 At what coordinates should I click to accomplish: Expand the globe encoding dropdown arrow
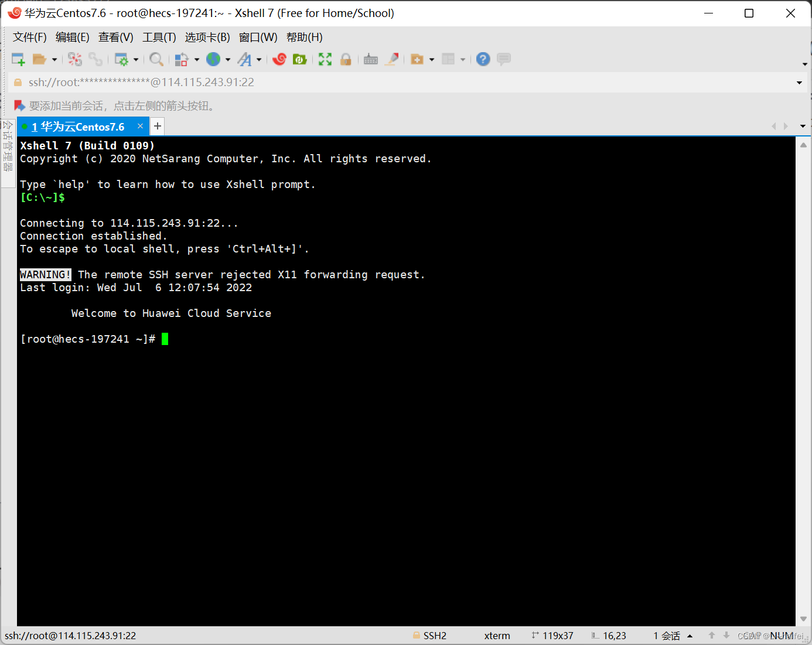(228, 60)
